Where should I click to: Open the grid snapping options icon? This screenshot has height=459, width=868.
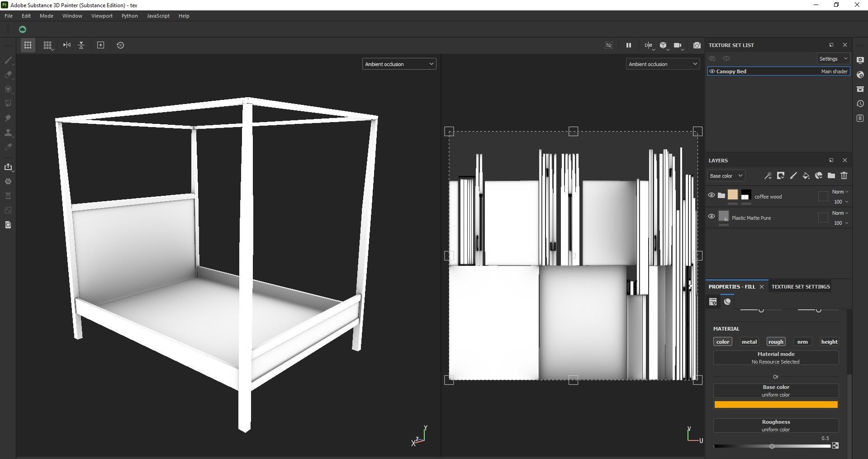pyautogui.click(x=47, y=45)
